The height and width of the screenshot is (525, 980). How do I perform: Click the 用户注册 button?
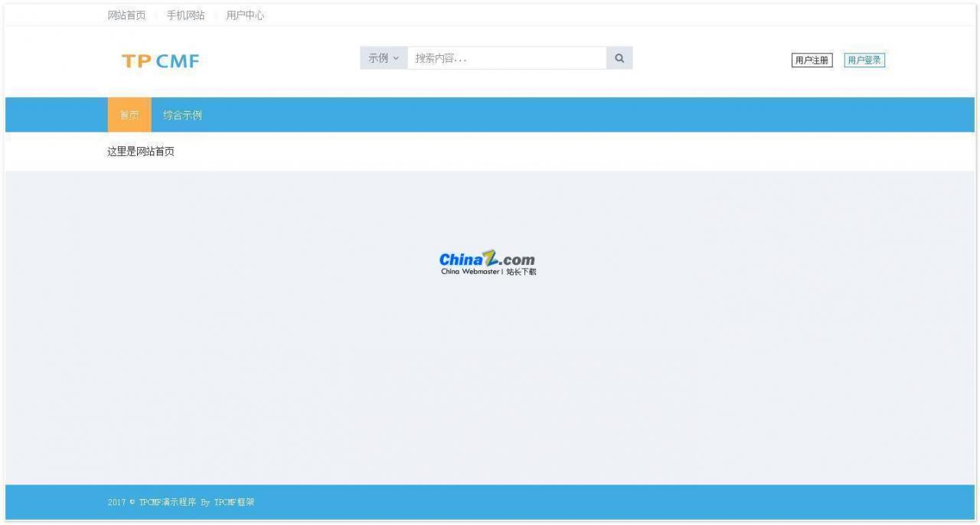click(812, 60)
